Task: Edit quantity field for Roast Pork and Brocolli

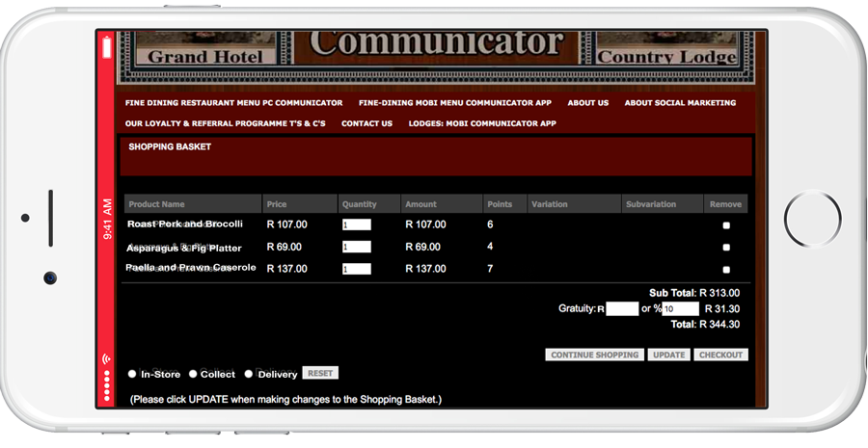Action: point(357,224)
